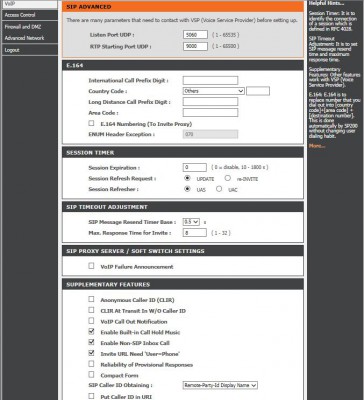364x400 pixels.
Task: Click Logout in the sidebar
Action: pyautogui.click(x=30, y=50)
